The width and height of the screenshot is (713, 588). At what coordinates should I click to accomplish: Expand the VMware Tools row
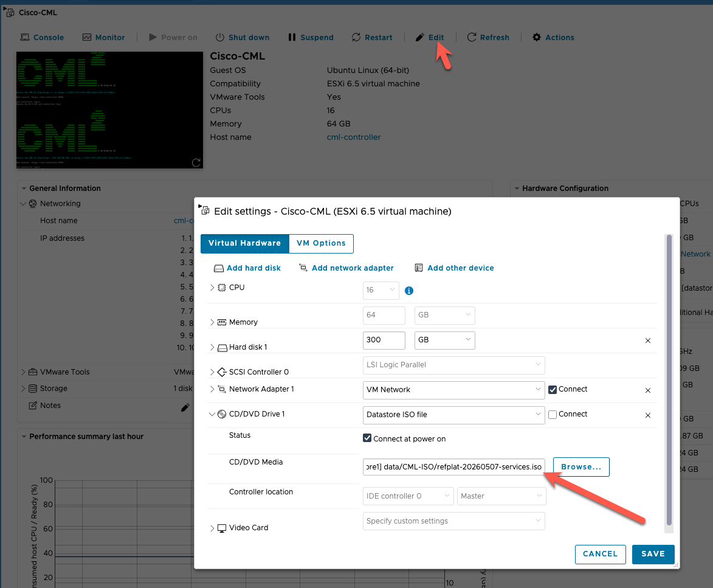[x=23, y=372]
